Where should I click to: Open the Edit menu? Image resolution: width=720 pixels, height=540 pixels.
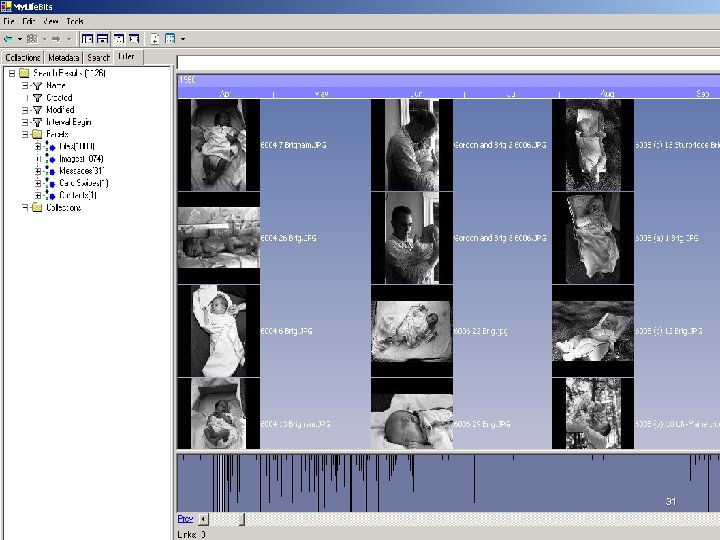pos(28,22)
